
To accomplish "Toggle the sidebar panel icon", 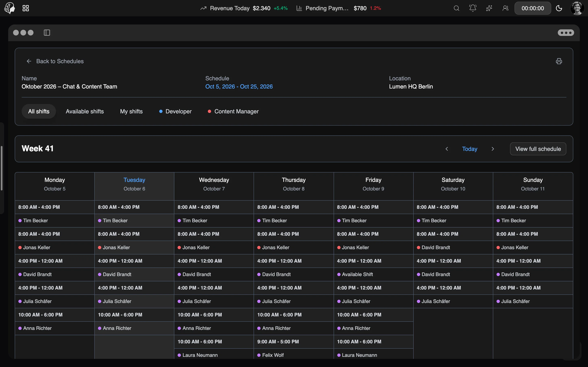I will pos(47,33).
